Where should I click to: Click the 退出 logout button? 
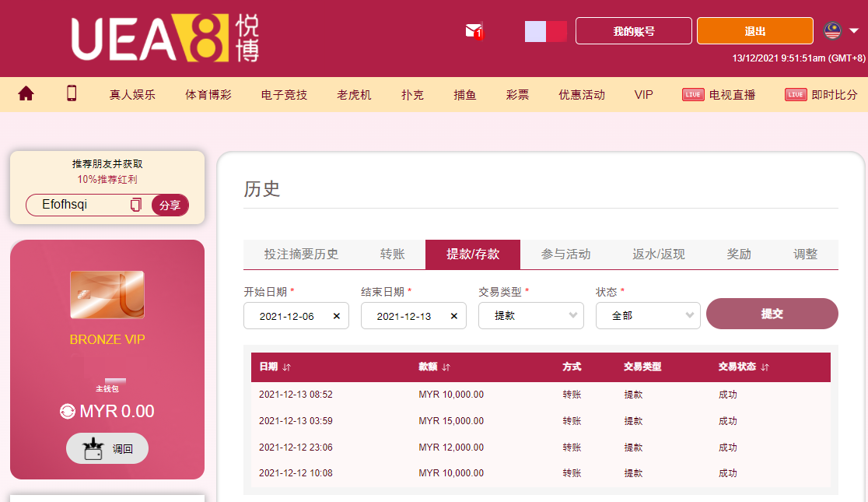754,31
